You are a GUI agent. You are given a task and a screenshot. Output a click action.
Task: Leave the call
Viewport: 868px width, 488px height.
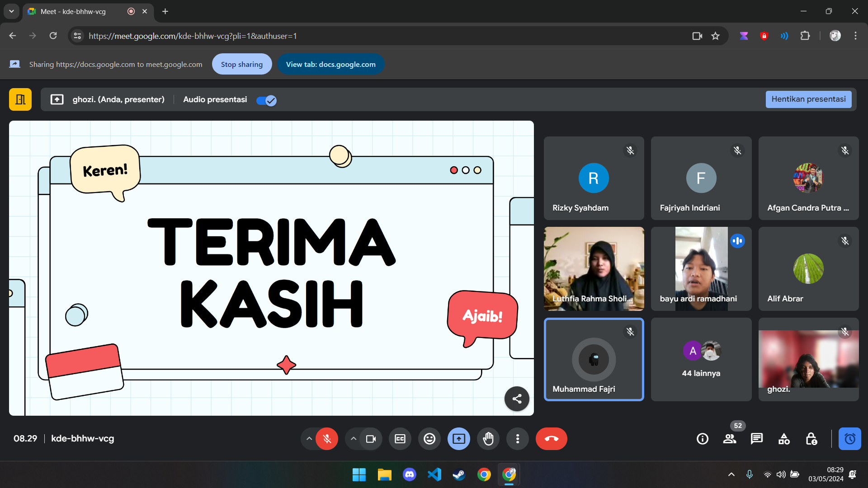click(x=551, y=439)
